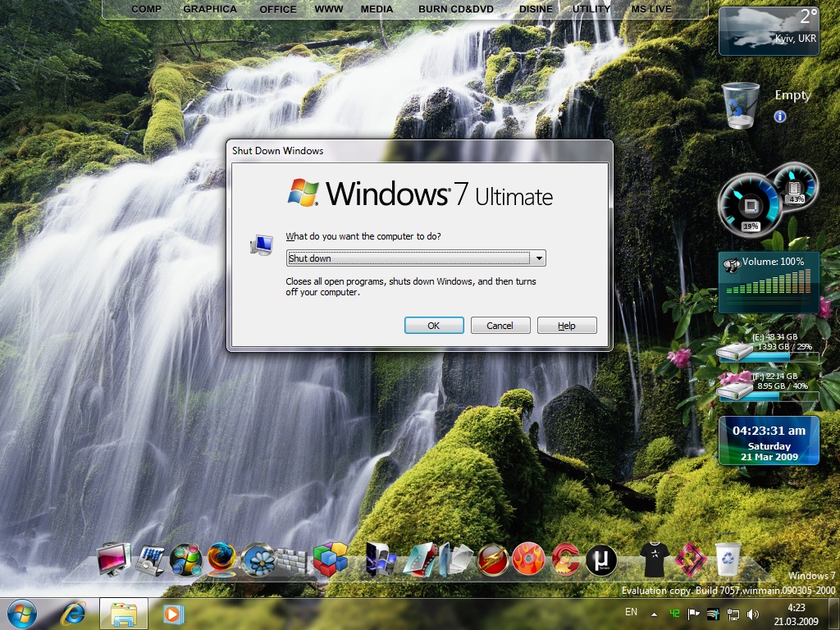Launch CCleaner from the dock
840x630 pixels.
[x=565, y=559]
